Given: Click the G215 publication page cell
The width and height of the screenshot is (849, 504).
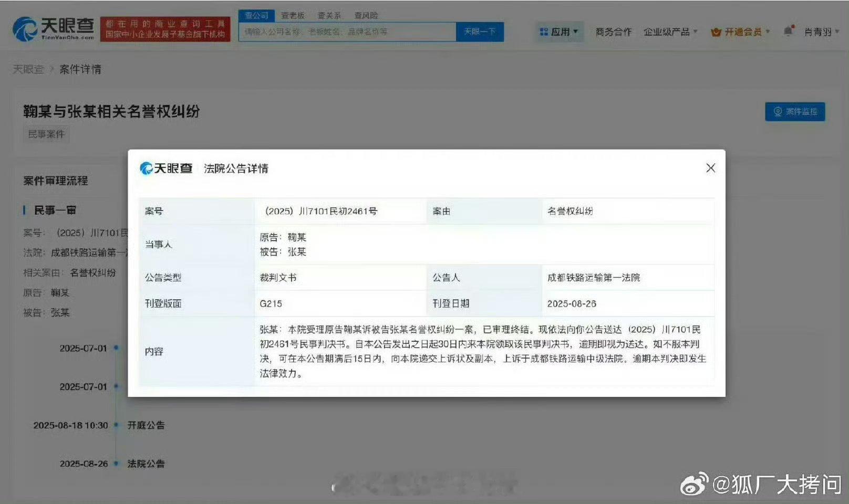Looking at the screenshot, I should point(271,303).
